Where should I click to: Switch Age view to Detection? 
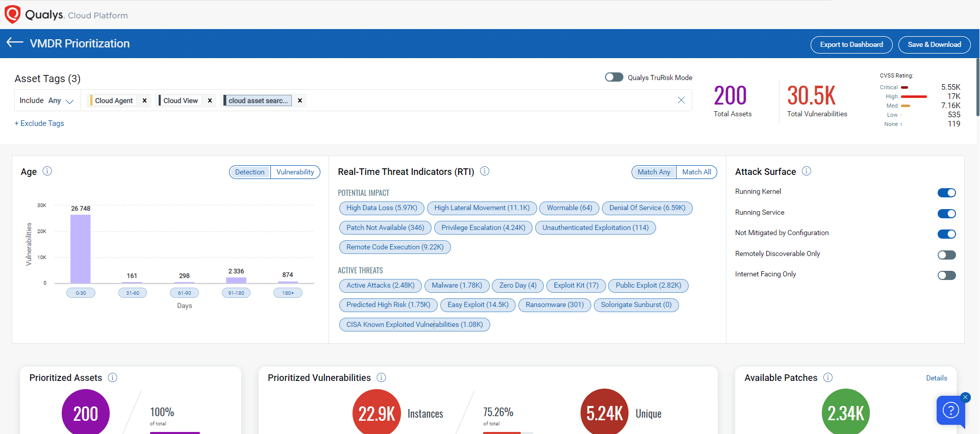[250, 172]
